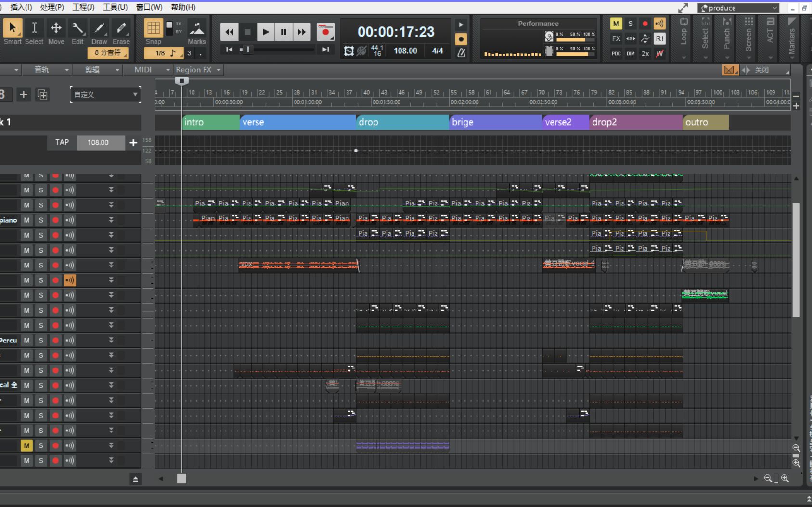Toggle 2x upsampling button
Screen dimensions: 812x507
[645, 53]
